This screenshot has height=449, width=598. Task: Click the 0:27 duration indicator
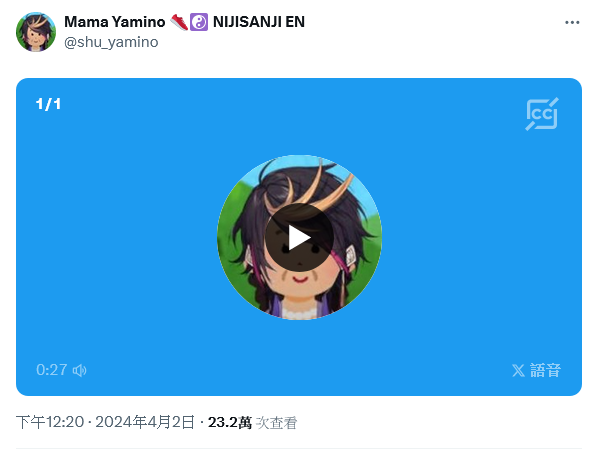51,370
